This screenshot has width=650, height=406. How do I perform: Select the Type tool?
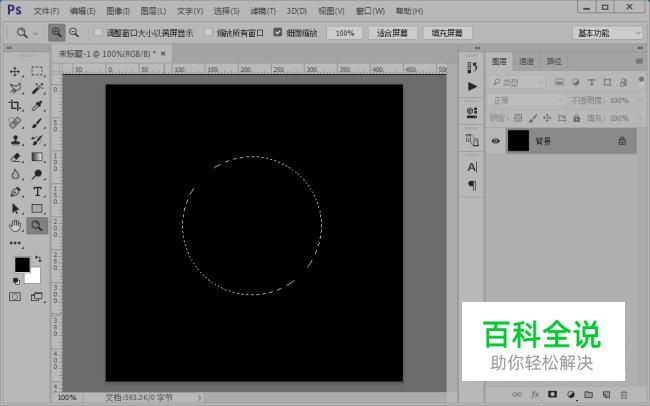37,192
